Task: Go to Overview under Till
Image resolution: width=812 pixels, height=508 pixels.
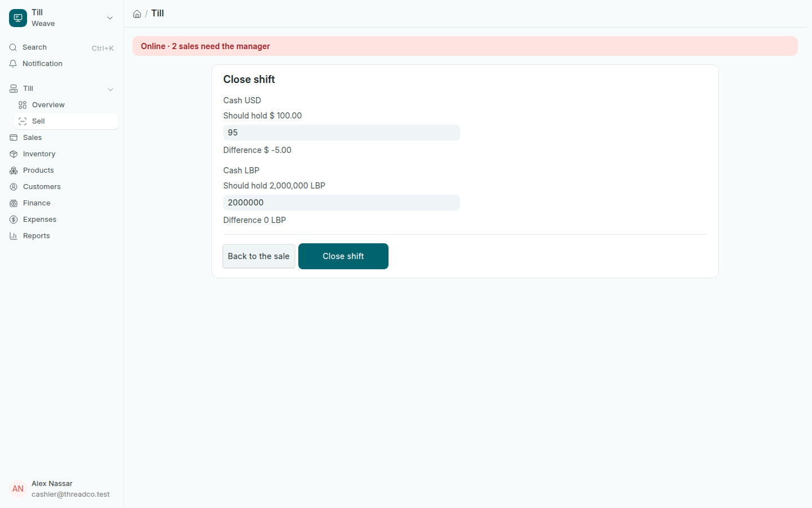Action: pos(66,105)
